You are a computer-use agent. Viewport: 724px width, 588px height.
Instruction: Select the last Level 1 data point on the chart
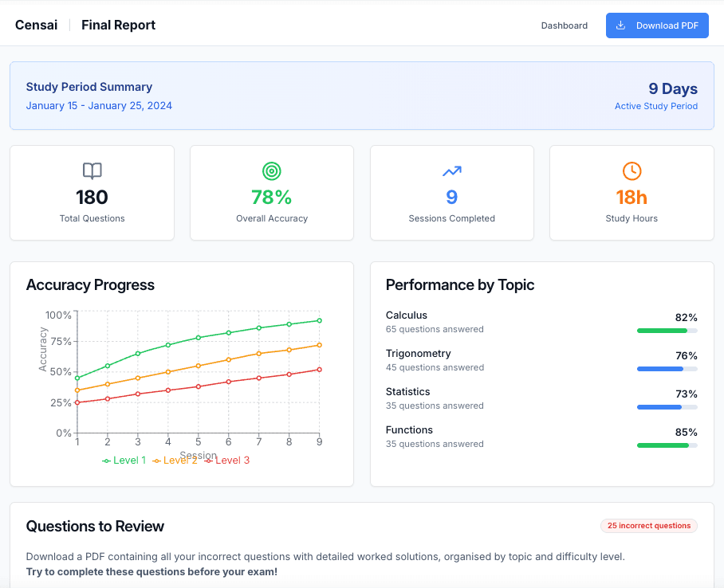point(318,319)
